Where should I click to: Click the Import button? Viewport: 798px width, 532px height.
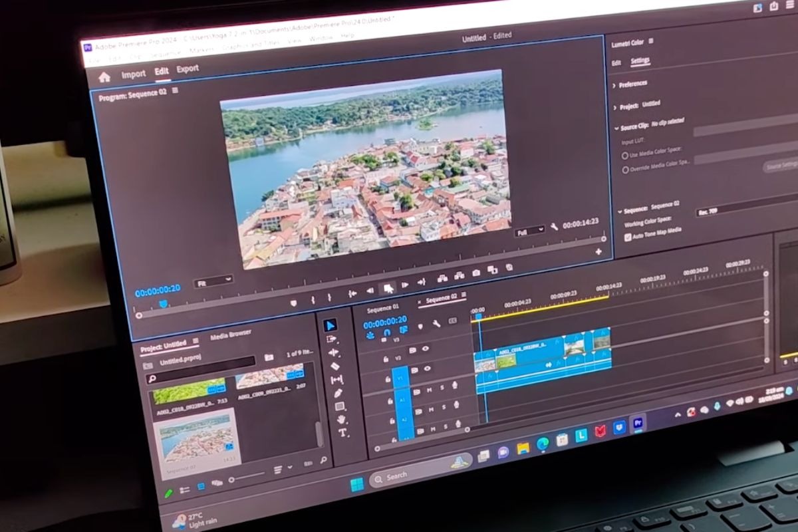pyautogui.click(x=133, y=74)
